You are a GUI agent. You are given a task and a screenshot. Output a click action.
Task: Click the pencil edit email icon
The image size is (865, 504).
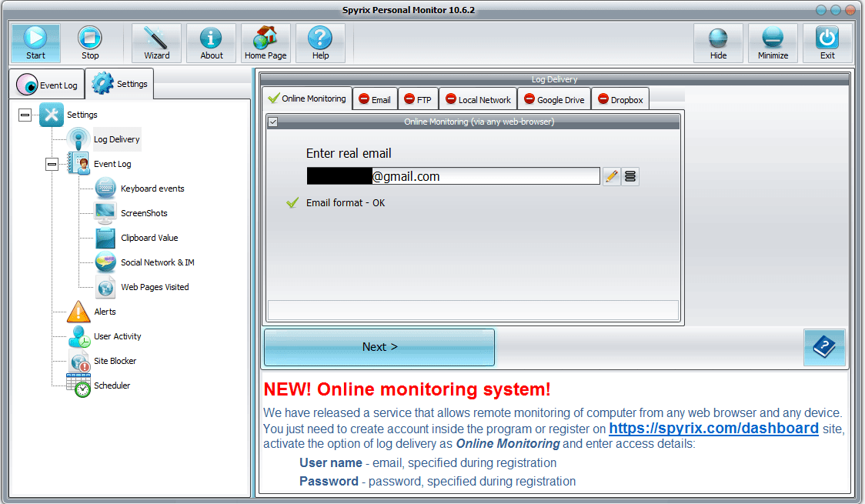point(611,176)
